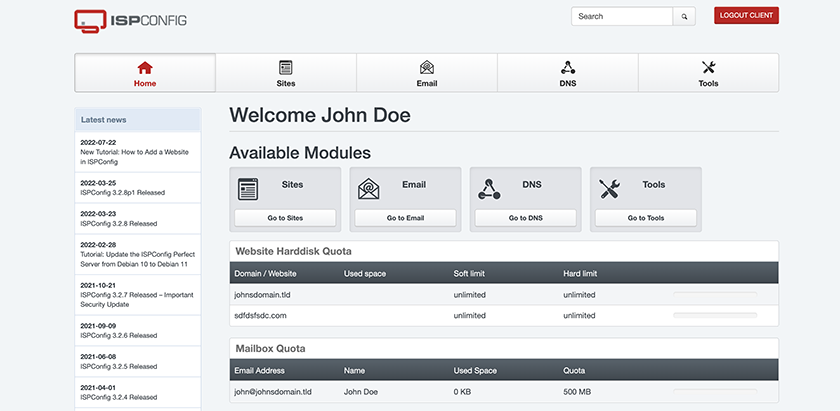
Task: Click the Quota column header
Action: click(574, 370)
